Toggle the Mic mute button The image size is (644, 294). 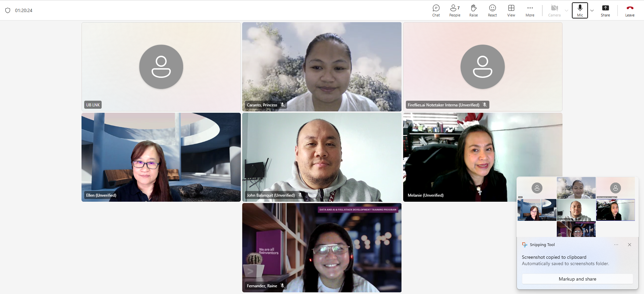(x=580, y=10)
